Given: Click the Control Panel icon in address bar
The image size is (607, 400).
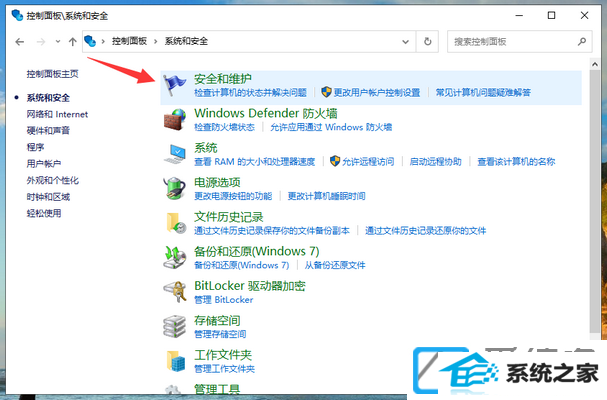Looking at the screenshot, I should (90, 41).
